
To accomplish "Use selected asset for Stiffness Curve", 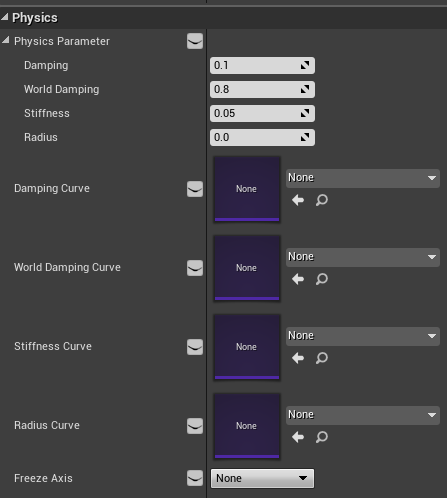I will click(x=298, y=358).
